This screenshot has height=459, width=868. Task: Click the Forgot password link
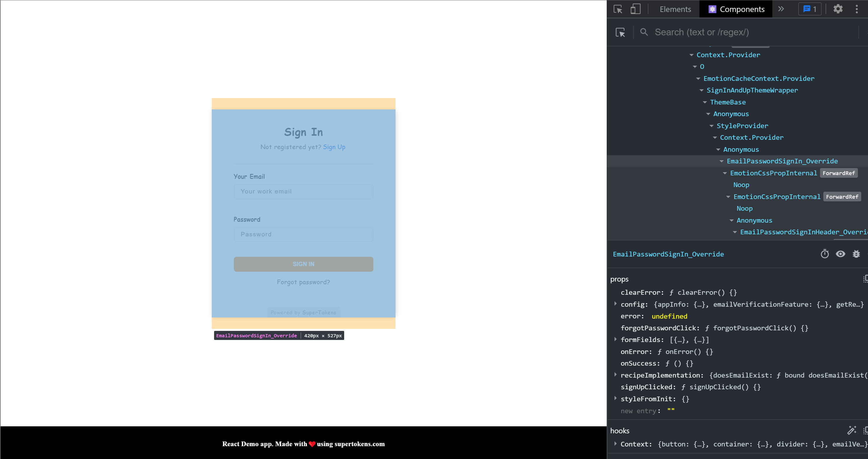pyautogui.click(x=303, y=282)
